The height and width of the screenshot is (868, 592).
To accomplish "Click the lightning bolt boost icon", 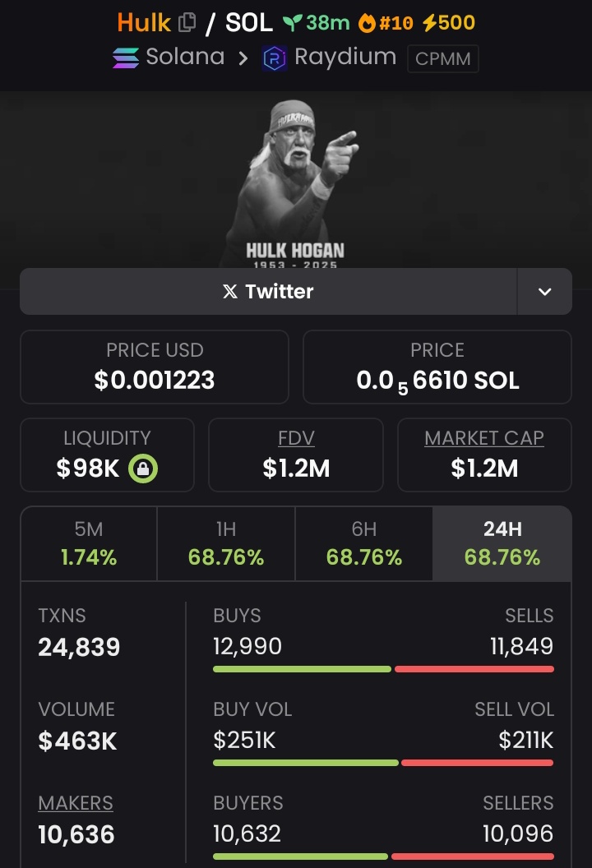I will pos(429,23).
